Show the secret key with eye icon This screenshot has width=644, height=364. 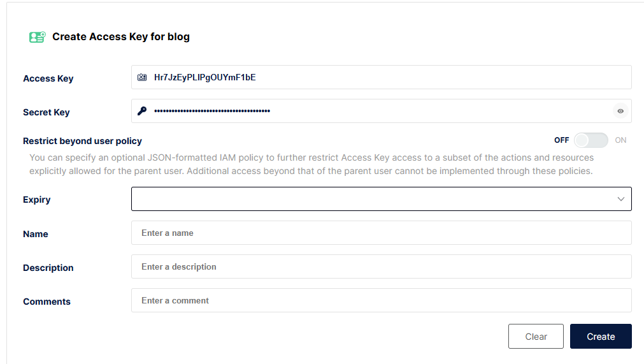pyautogui.click(x=620, y=111)
